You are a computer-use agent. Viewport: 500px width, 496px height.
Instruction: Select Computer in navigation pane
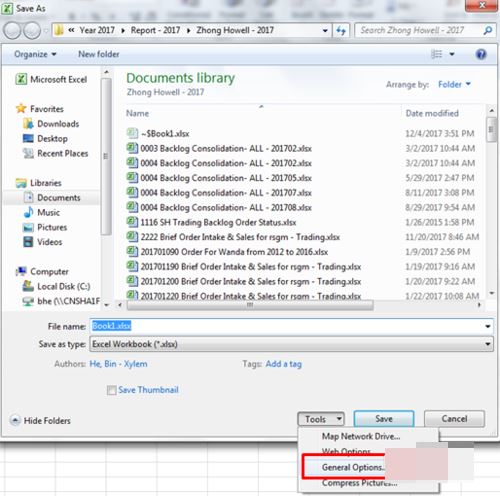pos(42,272)
